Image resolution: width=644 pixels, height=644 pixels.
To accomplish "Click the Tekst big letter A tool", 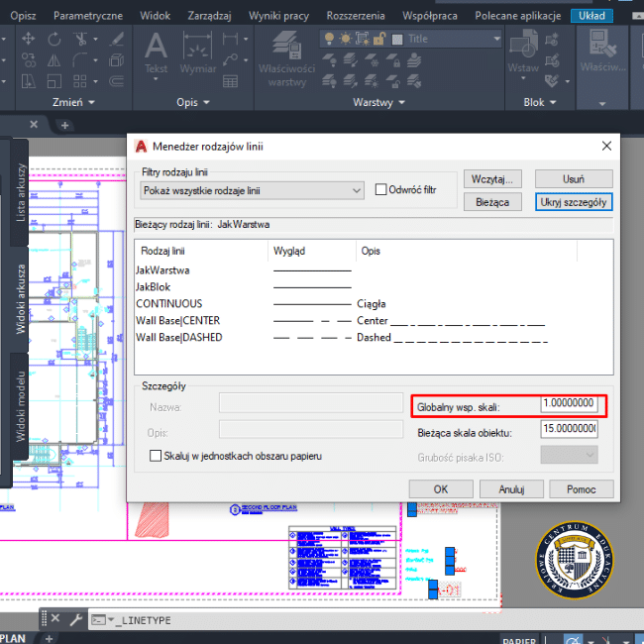I will (x=157, y=46).
